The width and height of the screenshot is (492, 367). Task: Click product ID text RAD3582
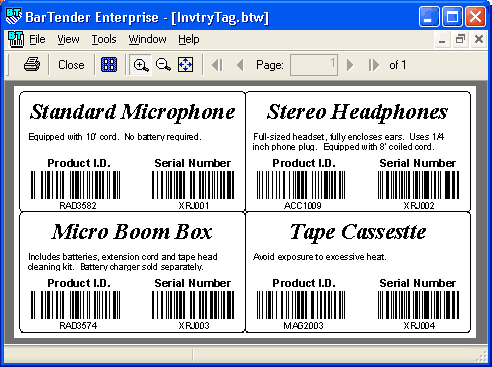point(78,206)
